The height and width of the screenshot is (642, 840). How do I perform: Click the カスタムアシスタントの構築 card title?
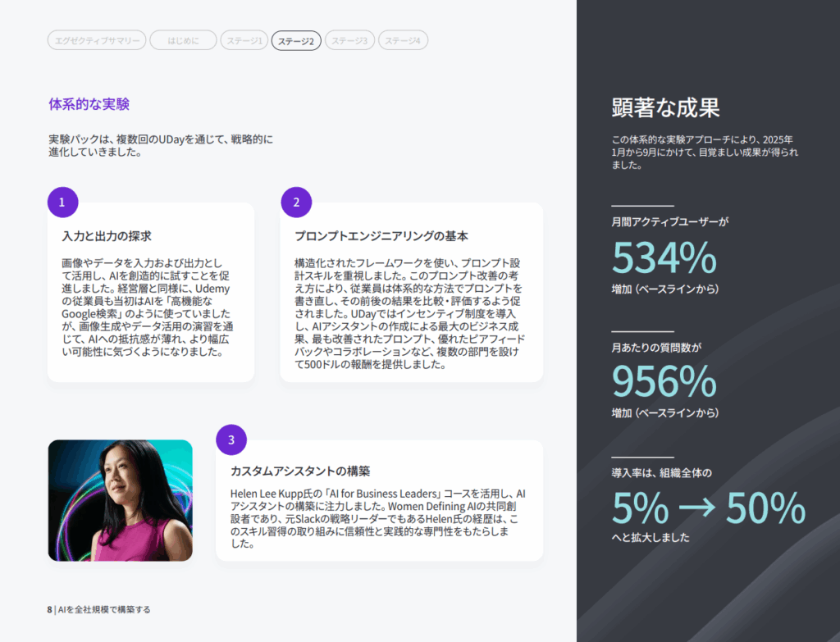(300, 471)
